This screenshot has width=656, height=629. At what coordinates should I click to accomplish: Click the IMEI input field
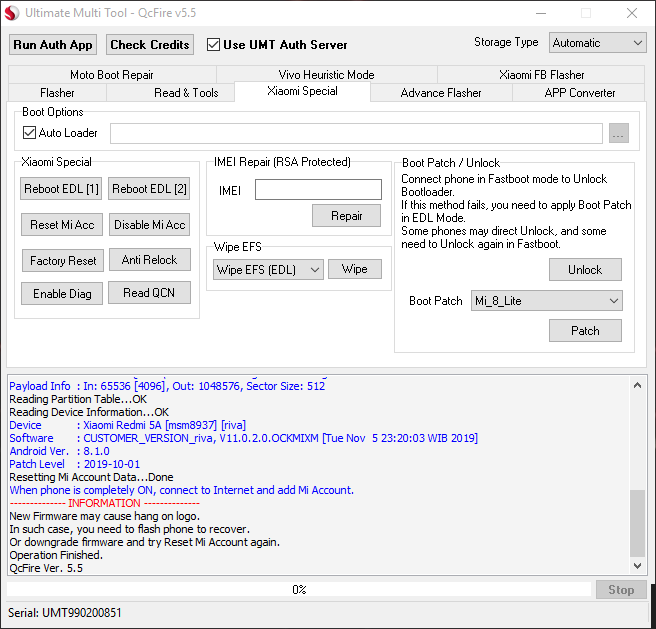318,190
